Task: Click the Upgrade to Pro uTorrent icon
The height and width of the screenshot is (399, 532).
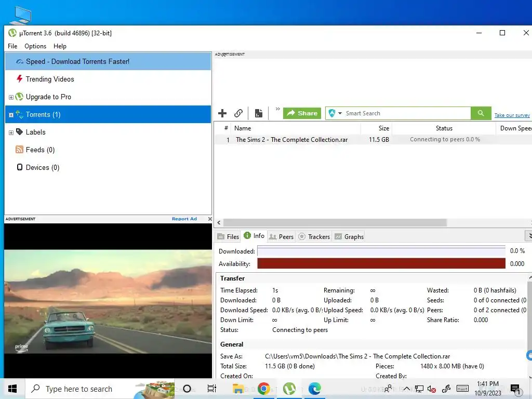Action: tap(19, 97)
